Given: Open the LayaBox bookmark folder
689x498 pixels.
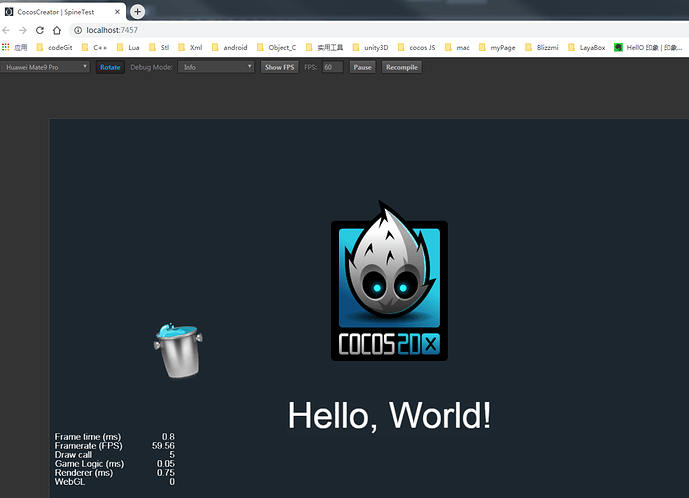Looking at the screenshot, I should coord(587,47).
